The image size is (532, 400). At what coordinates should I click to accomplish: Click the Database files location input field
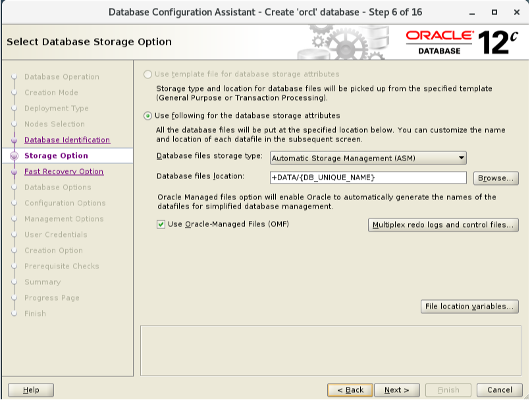[x=368, y=178]
